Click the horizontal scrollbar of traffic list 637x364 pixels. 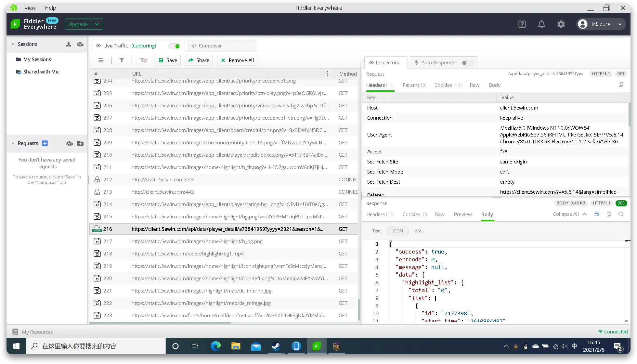click(x=160, y=323)
